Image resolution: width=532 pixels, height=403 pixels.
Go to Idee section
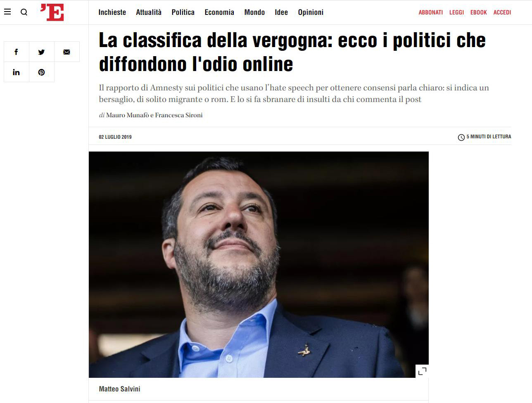click(281, 12)
